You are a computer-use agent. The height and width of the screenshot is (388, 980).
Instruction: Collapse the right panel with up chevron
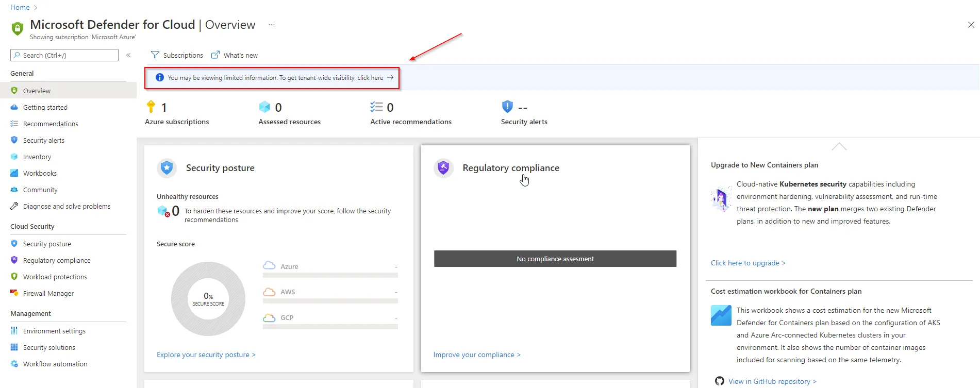[839, 146]
